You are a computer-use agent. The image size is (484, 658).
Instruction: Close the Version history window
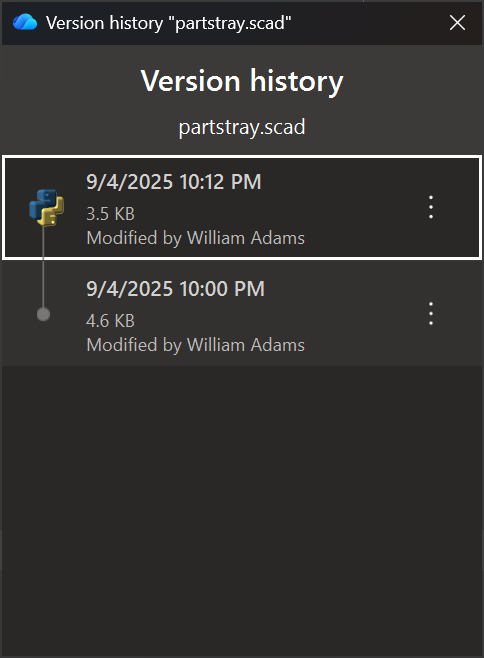tap(457, 23)
